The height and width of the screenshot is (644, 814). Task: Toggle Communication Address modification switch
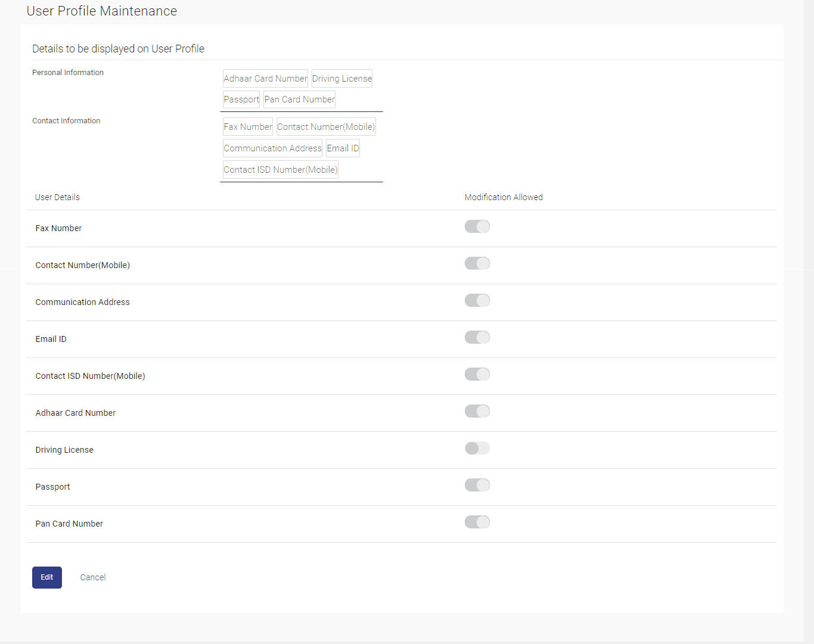point(477,300)
